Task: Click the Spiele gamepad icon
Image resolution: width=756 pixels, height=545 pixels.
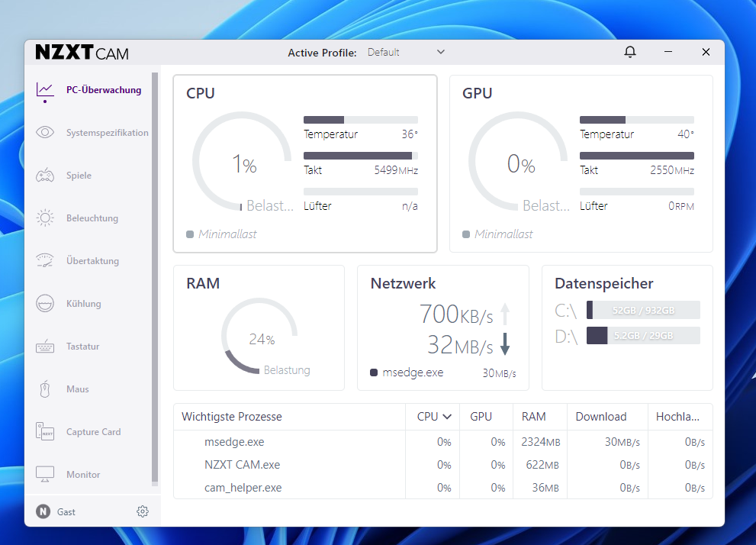Action: point(45,175)
